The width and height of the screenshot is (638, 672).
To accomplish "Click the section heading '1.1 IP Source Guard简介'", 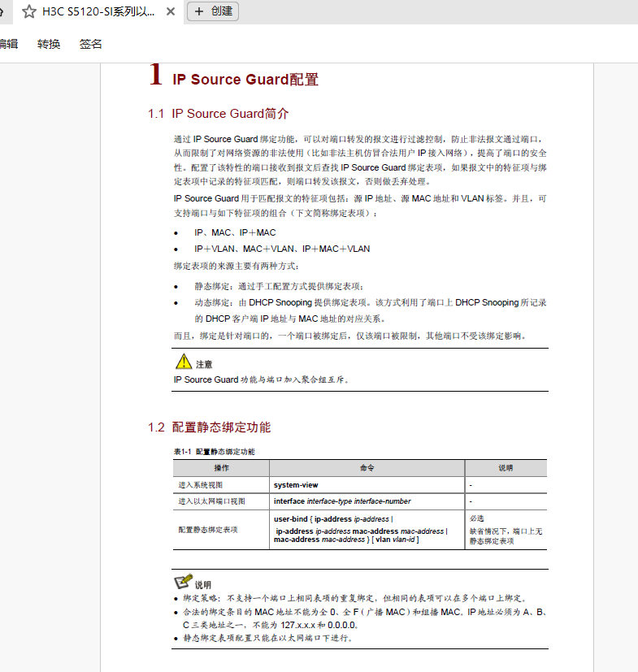I will (x=219, y=114).
